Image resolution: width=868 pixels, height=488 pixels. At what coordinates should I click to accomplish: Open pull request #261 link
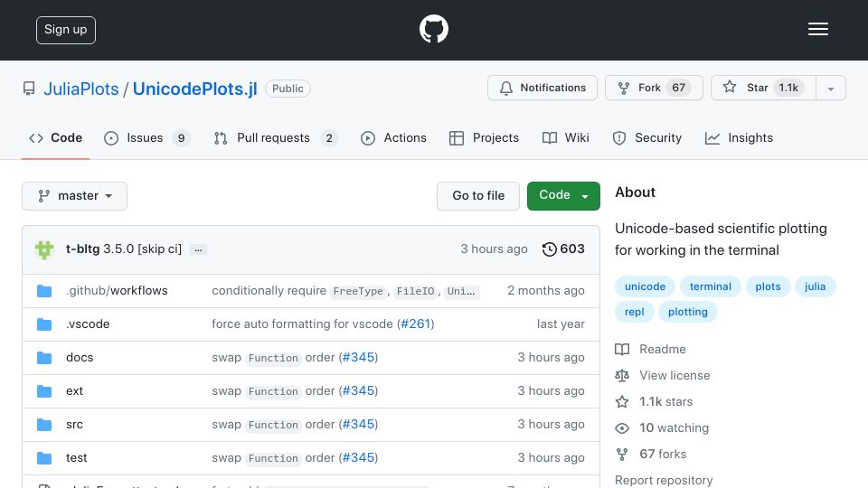coord(415,324)
